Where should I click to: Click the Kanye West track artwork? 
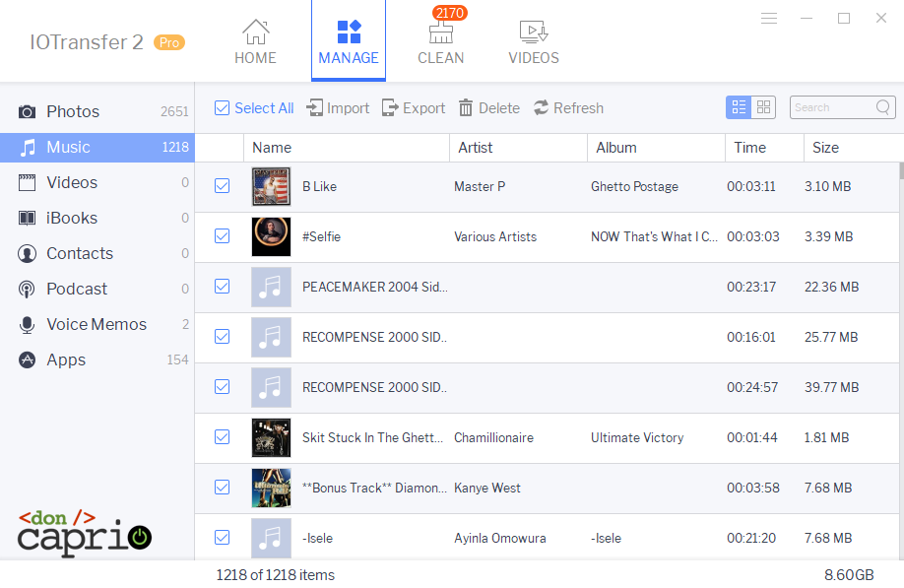click(271, 488)
